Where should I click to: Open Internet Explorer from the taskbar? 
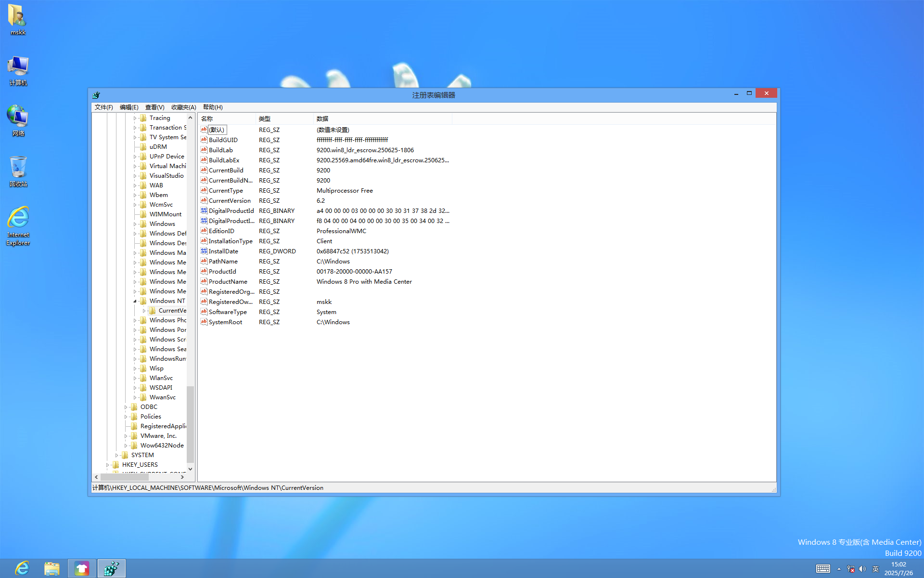(22, 568)
